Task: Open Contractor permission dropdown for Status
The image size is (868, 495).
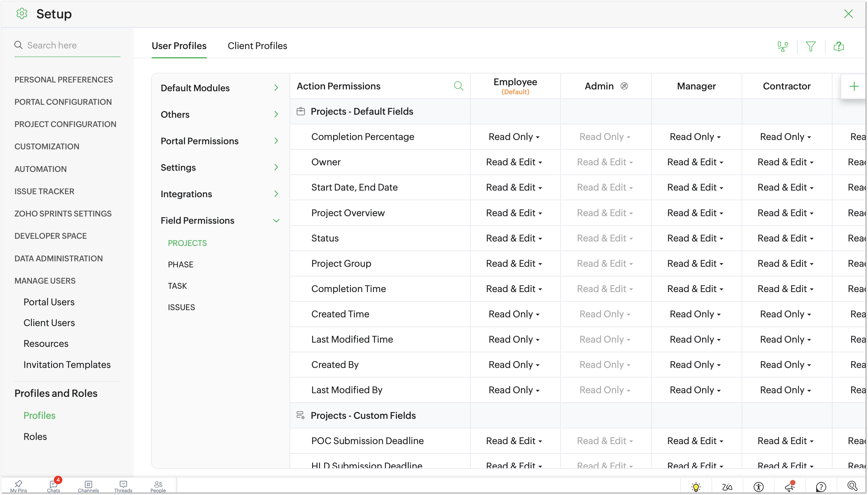Action: point(785,238)
